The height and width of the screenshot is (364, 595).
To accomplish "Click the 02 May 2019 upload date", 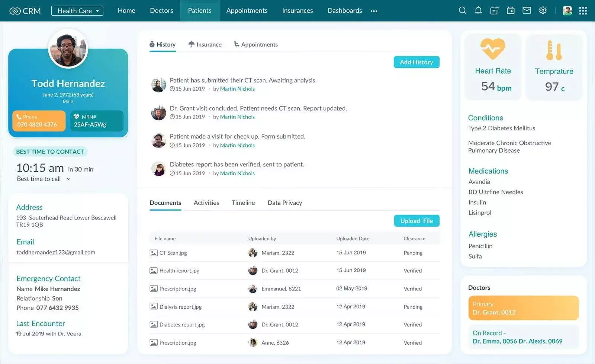I will (x=351, y=288).
